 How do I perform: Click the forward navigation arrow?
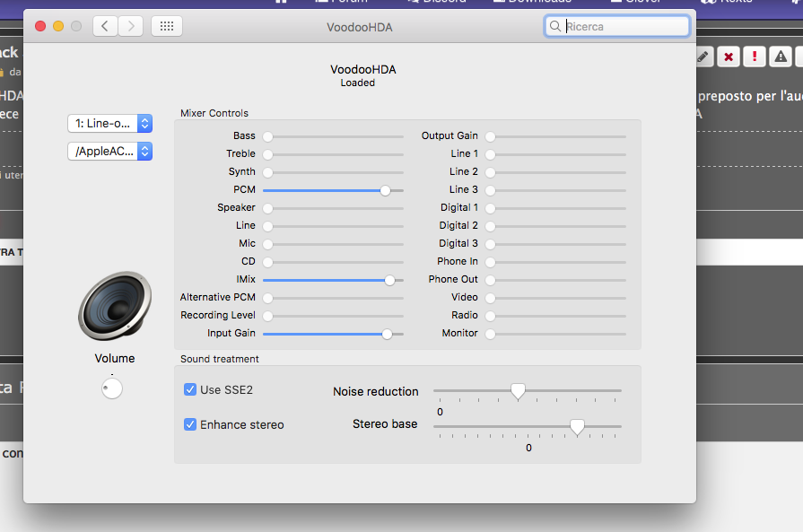pyautogui.click(x=131, y=26)
